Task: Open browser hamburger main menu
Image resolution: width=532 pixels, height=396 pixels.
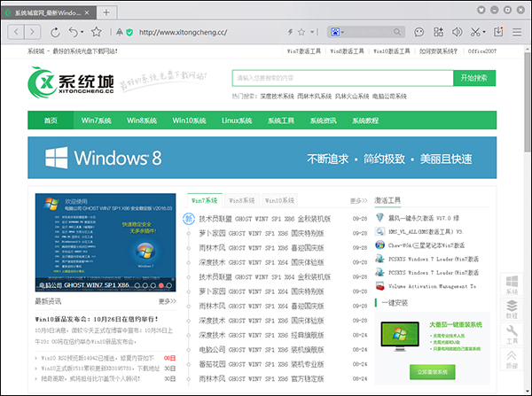Action: point(517,32)
